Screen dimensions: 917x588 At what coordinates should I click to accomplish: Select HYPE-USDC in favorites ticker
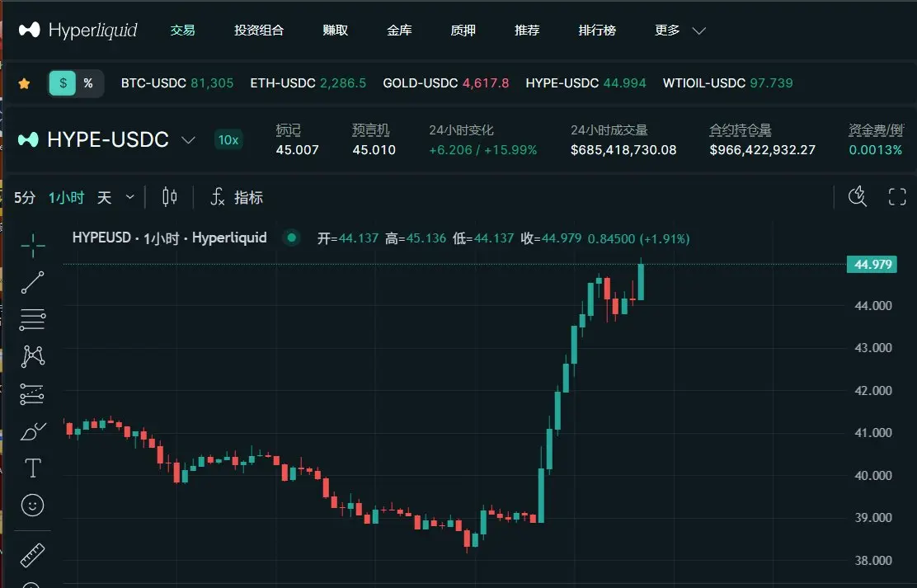[585, 83]
